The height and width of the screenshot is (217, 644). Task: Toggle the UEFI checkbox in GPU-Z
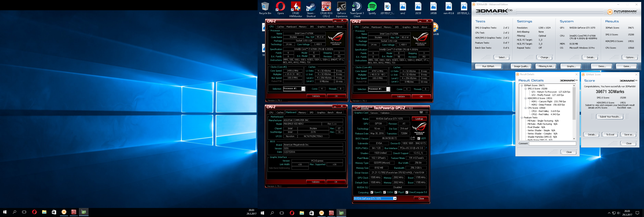419,138
